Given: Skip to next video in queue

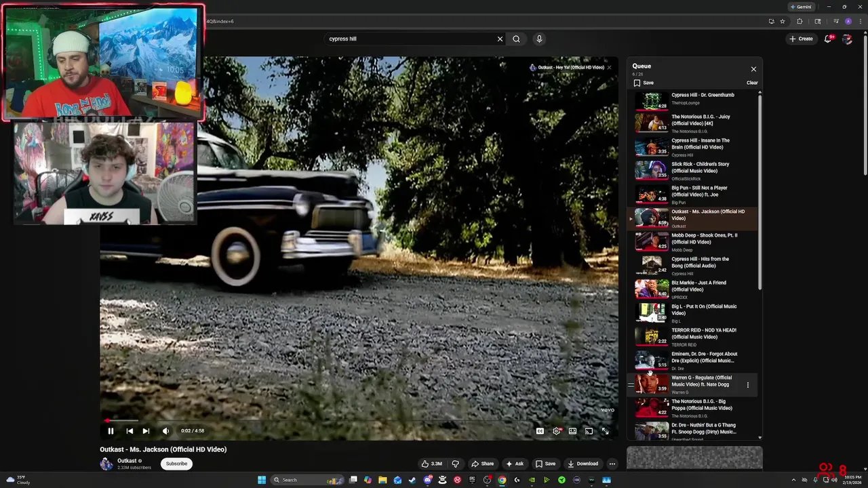Looking at the screenshot, I should coord(146,431).
